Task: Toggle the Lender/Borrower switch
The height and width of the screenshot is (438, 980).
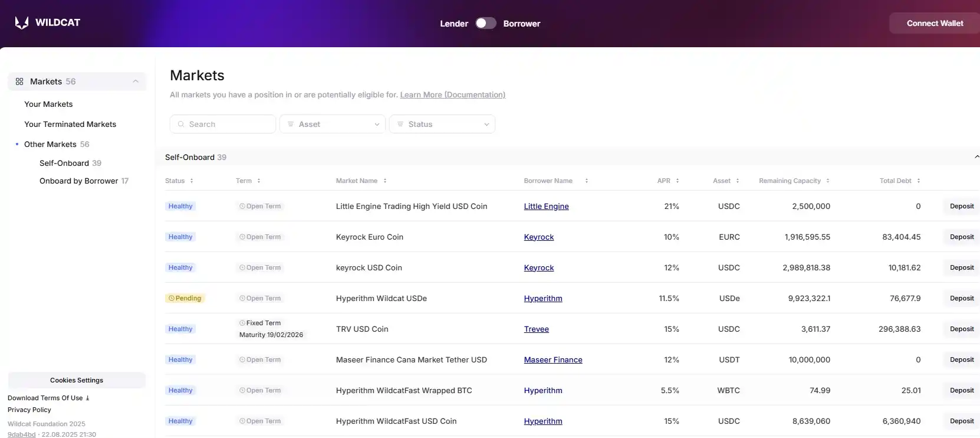Action: tap(486, 23)
